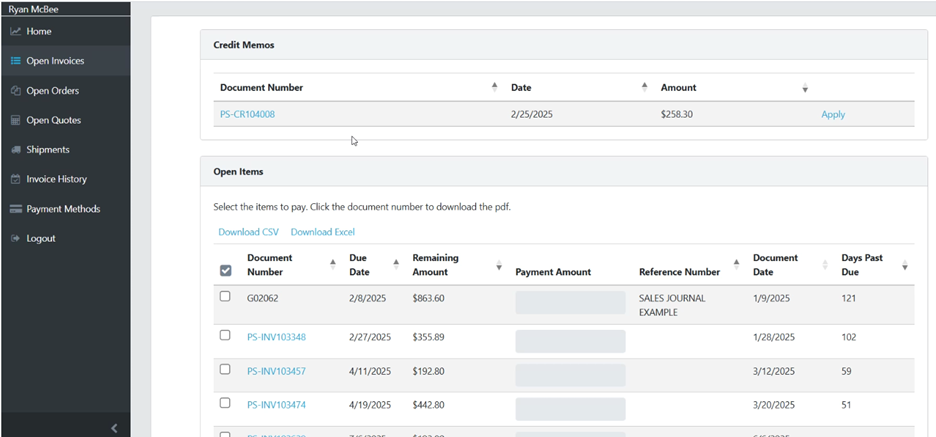Screen dimensions: 936x437
Task: Click the $355.89 remaining amount
Action: pos(428,337)
